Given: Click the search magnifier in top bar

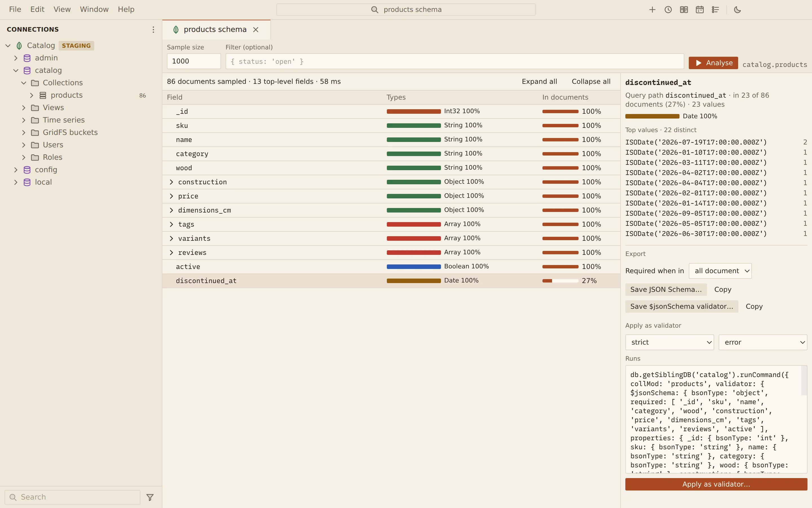Looking at the screenshot, I should (374, 10).
